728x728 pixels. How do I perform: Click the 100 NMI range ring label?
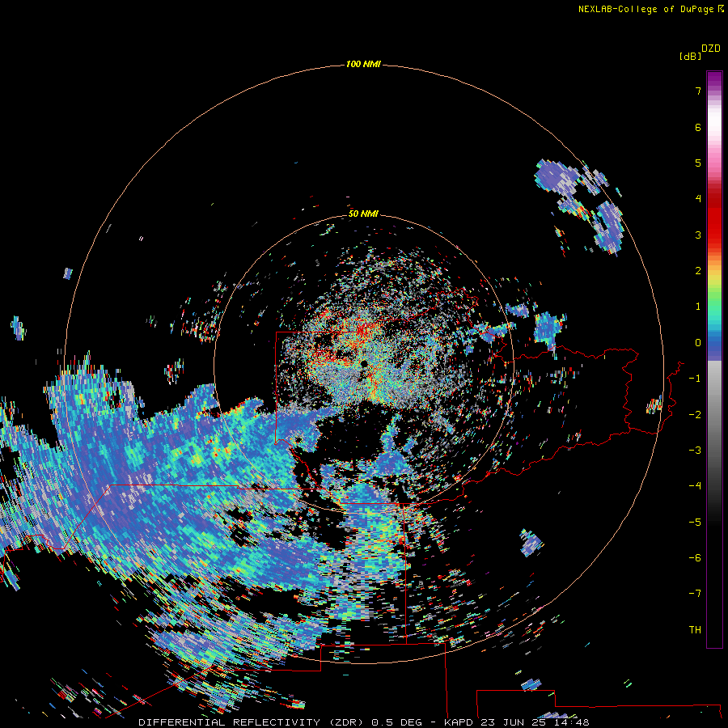click(363, 64)
